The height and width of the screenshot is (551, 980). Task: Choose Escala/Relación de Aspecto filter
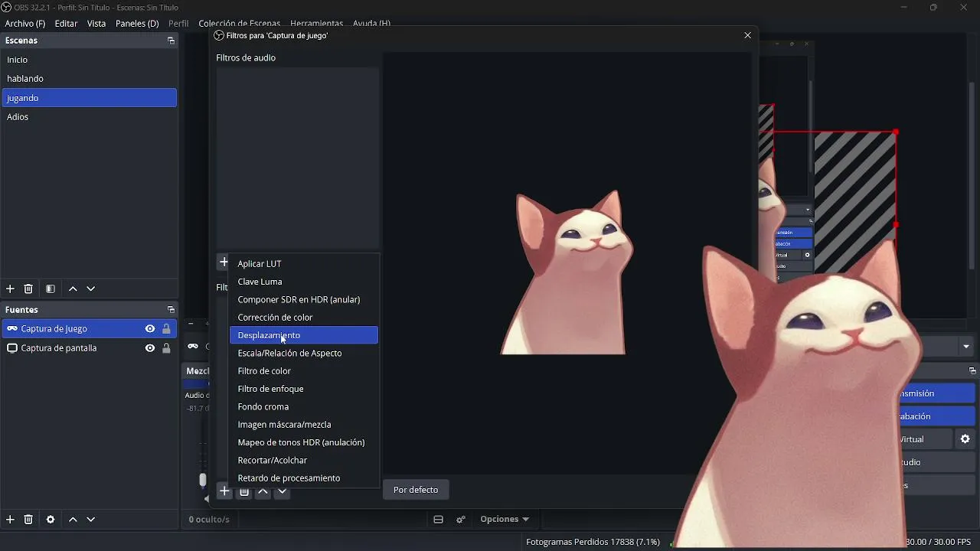point(304,353)
